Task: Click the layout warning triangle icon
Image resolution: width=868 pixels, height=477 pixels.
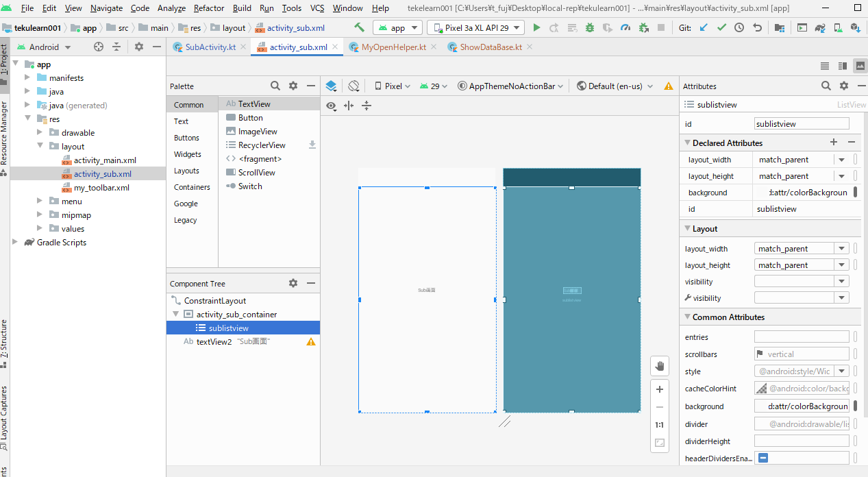Action: pyautogui.click(x=669, y=86)
